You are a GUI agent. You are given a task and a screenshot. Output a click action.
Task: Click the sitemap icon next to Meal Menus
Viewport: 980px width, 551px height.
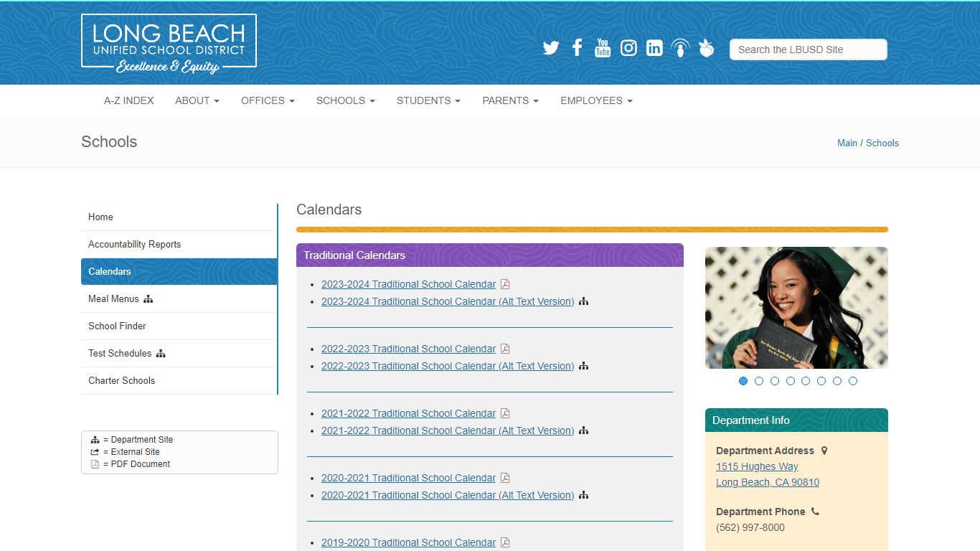pos(149,299)
